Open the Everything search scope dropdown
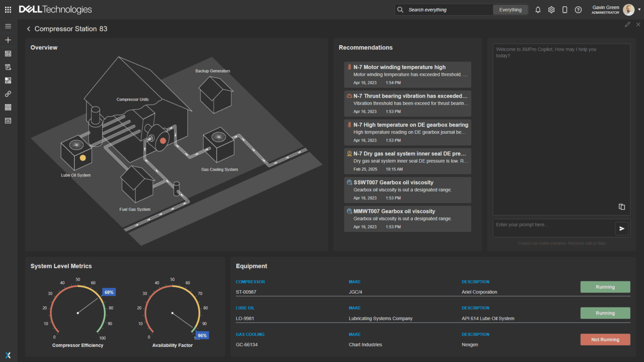 point(510,10)
